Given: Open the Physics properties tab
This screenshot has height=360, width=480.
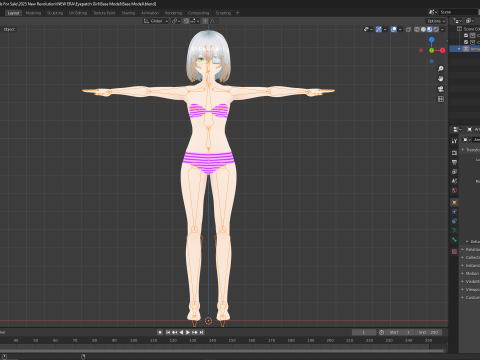Looking at the screenshot, I should (x=454, y=212).
